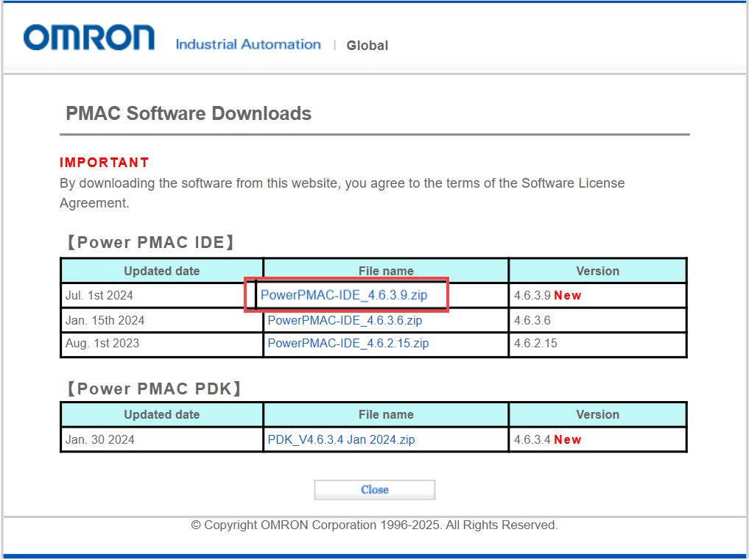The height and width of the screenshot is (560, 749).
Task: Click the PDK table Version header
Action: 597,415
